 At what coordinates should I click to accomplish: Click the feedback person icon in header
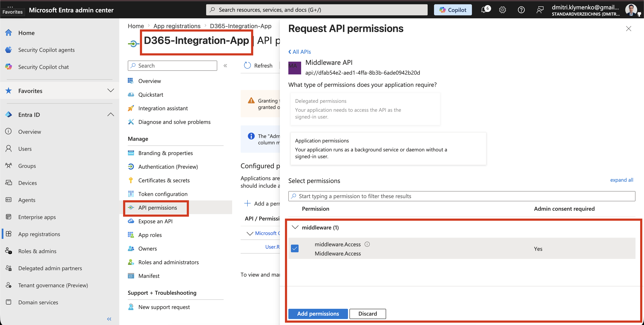click(x=540, y=10)
